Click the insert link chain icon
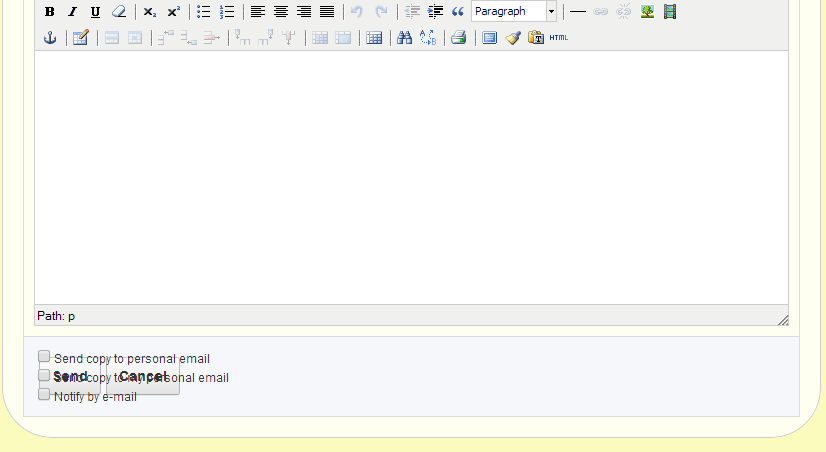This screenshot has height=452, width=826. click(601, 12)
